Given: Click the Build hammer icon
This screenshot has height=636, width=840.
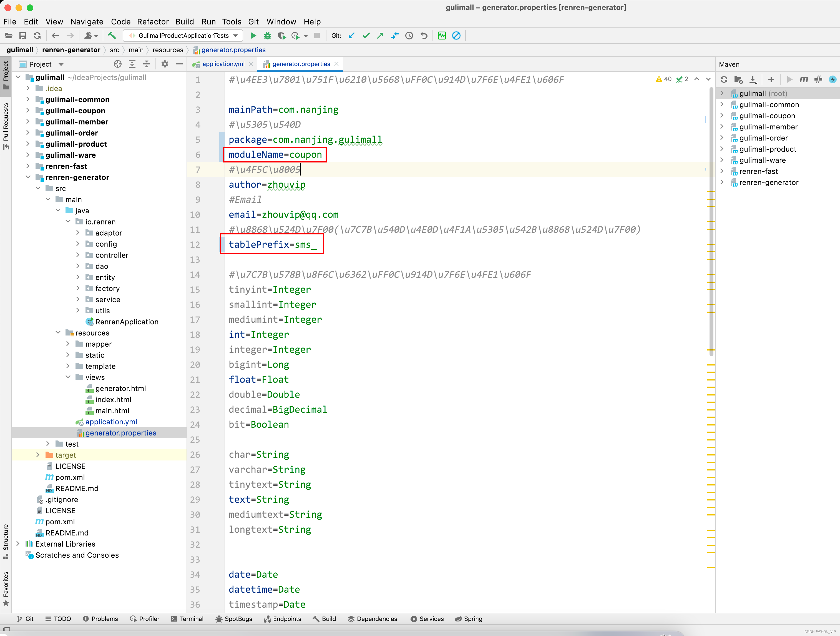Looking at the screenshot, I should coord(112,36).
